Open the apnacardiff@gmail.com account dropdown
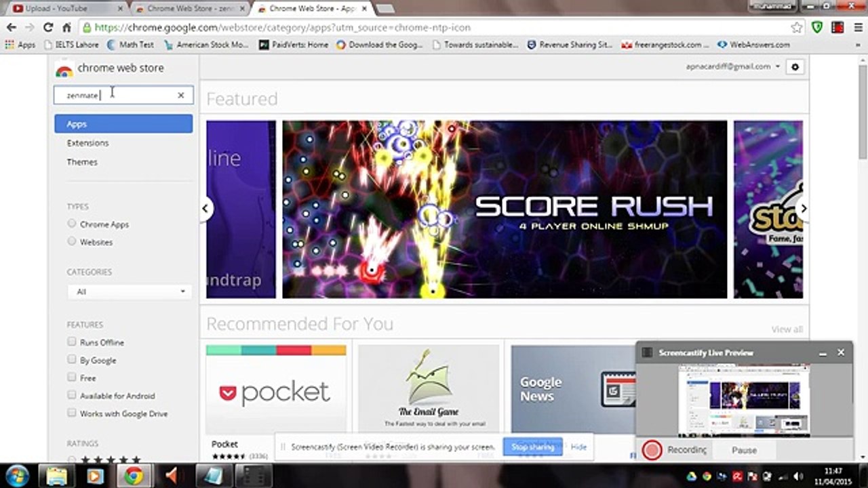 tap(732, 67)
